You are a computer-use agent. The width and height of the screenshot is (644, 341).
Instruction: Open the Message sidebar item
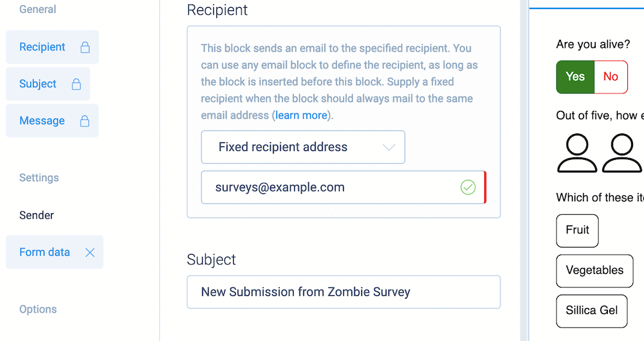click(x=52, y=121)
